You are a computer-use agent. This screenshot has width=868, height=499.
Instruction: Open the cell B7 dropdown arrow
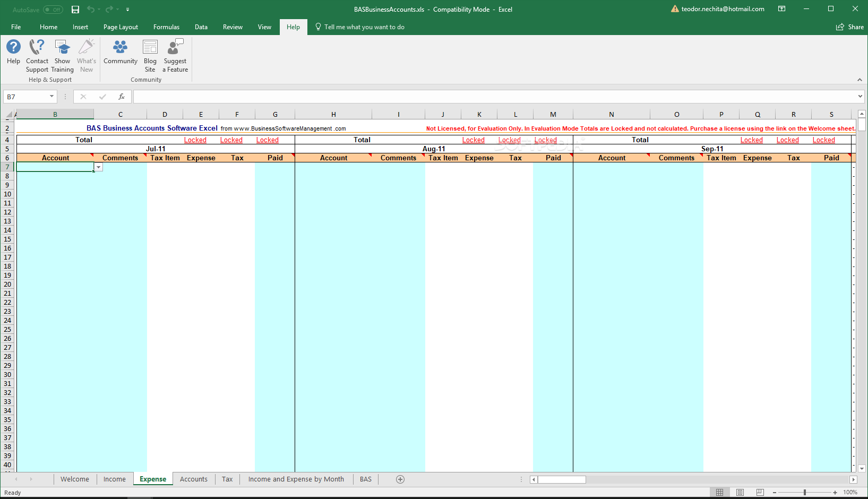(x=99, y=167)
